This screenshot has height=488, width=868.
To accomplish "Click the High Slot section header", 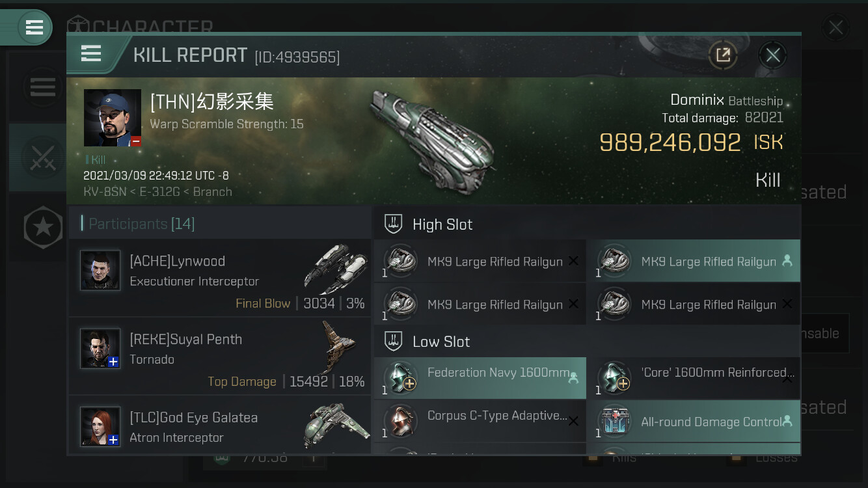I will pyautogui.click(x=442, y=224).
